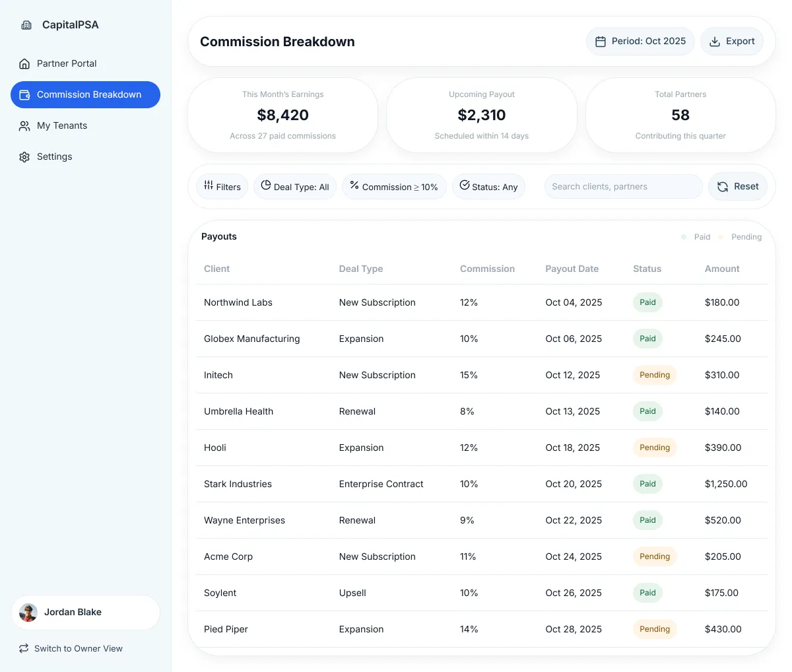Screen dimensions: 792x672
Task: Click the calendar icon in Period button
Action: click(601, 42)
